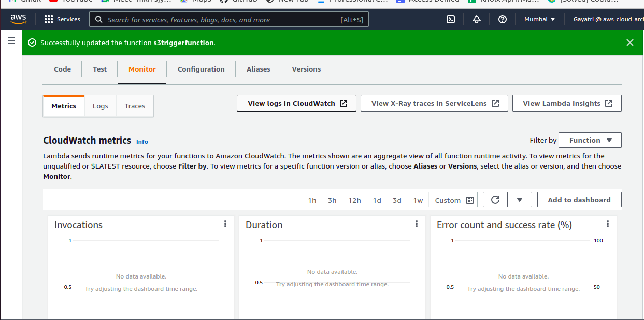Set time range to 1w
Viewport: 644px width, 320px height.
click(x=418, y=200)
